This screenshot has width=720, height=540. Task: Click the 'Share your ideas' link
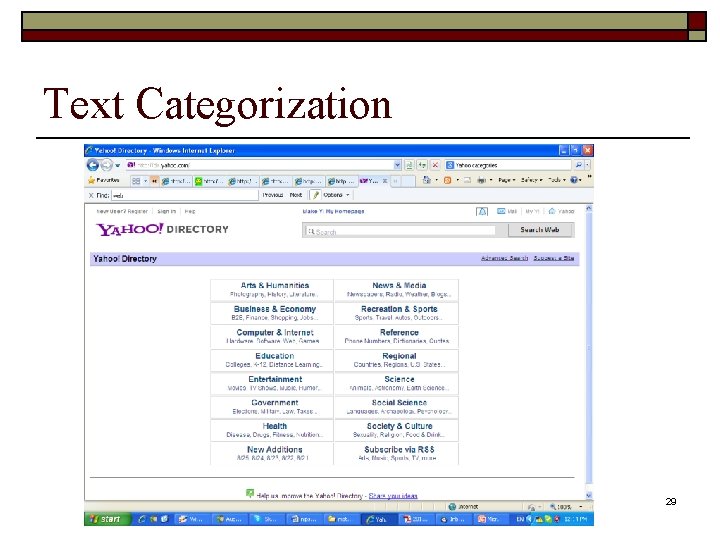click(393, 496)
